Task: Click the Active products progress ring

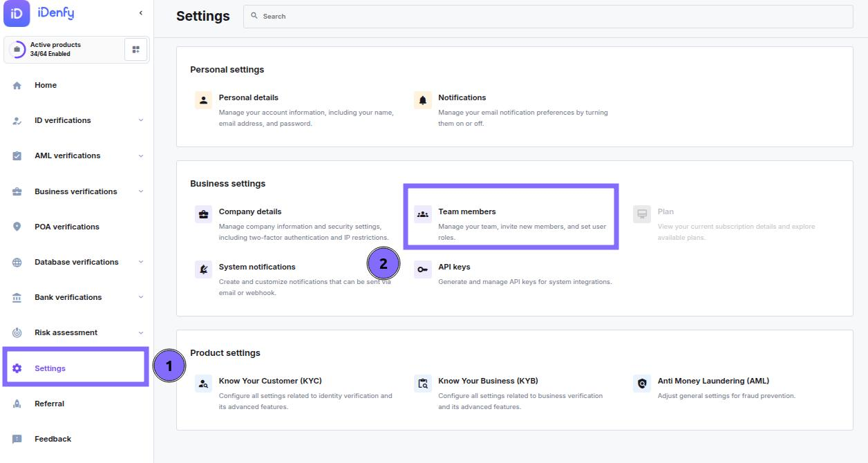Action: click(17, 49)
